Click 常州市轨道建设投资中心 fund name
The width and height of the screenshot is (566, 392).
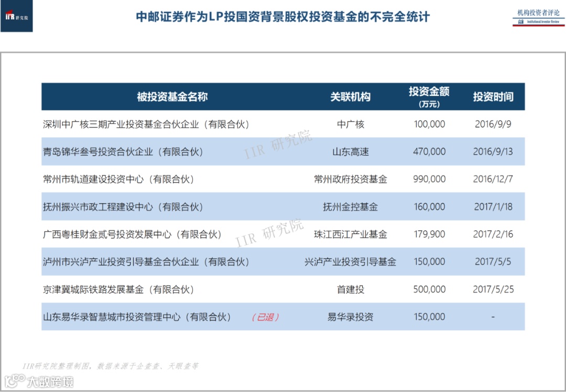pyautogui.click(x=118, y=179)
